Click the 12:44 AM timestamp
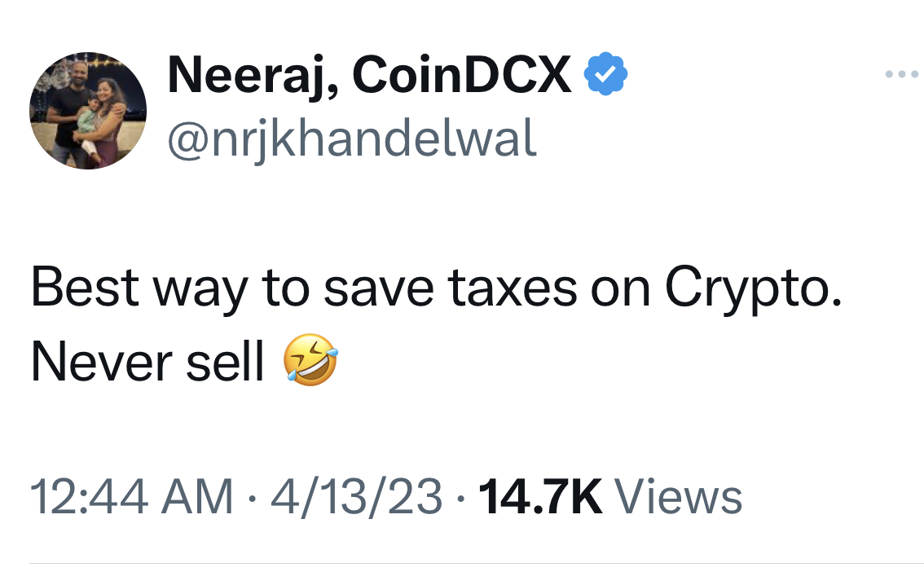The image size is (924, 585). 131,497
